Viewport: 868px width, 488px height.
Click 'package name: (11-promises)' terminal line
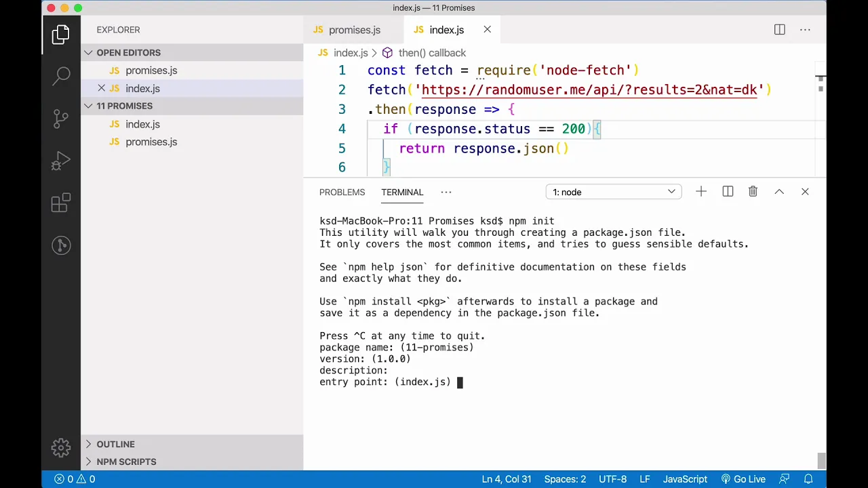(397, 348)
